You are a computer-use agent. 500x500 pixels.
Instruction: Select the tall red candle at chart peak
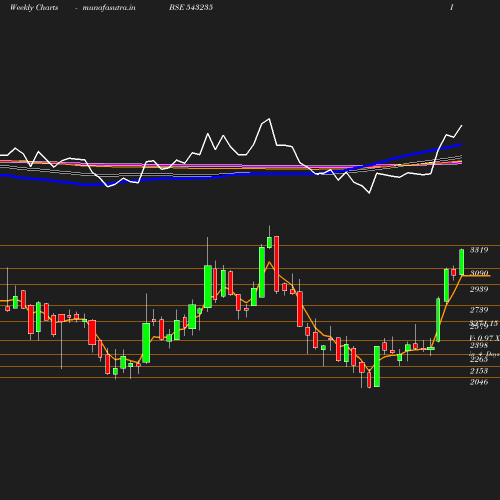click(x=277, y=264)
